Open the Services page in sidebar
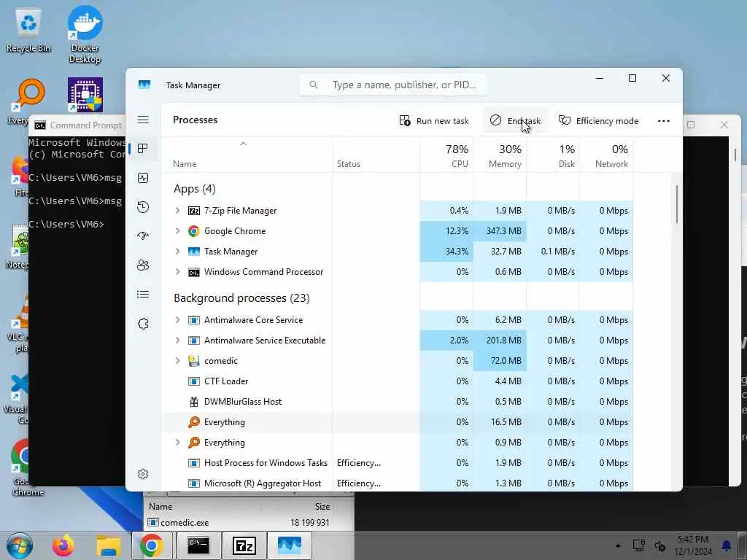 coord(143,324)
